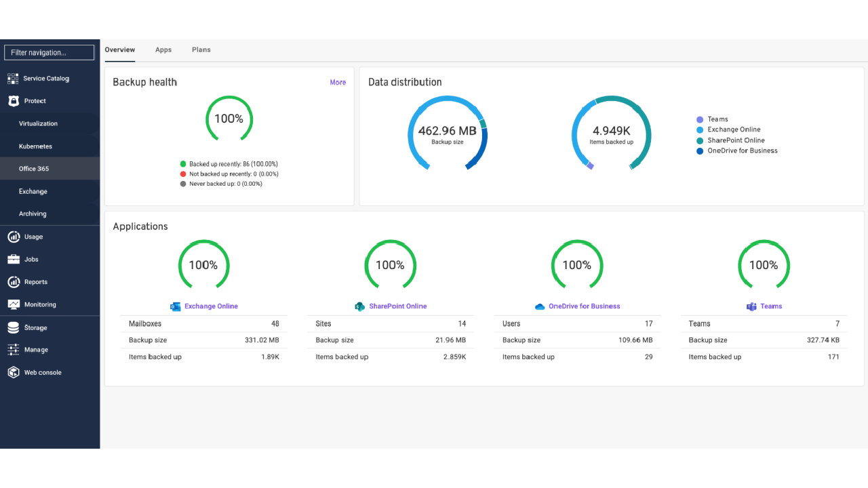Click the Reports icon in sidebar

(x=13, y=282)
